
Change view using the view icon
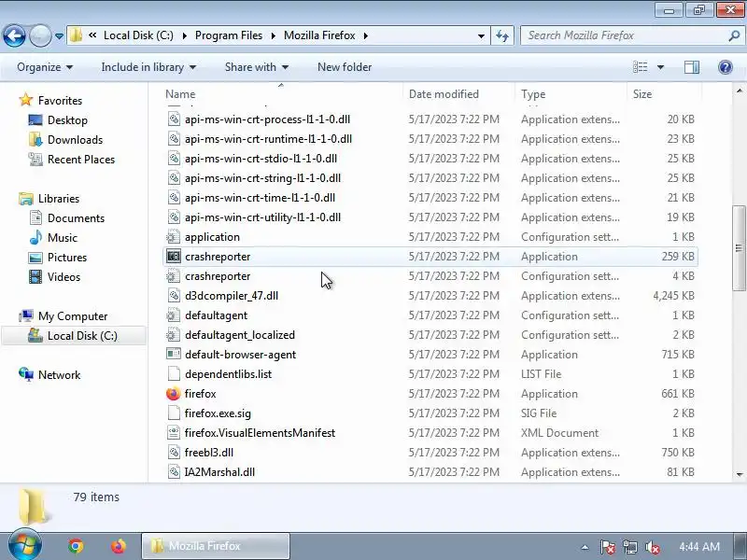coord(640,67)
